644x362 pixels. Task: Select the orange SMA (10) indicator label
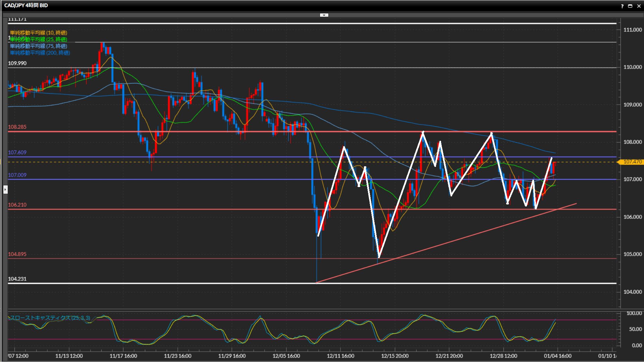click(39, 33)
